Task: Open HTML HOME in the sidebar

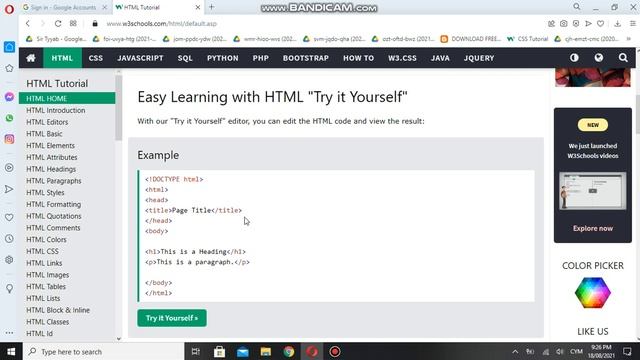Action: [67, 98]
